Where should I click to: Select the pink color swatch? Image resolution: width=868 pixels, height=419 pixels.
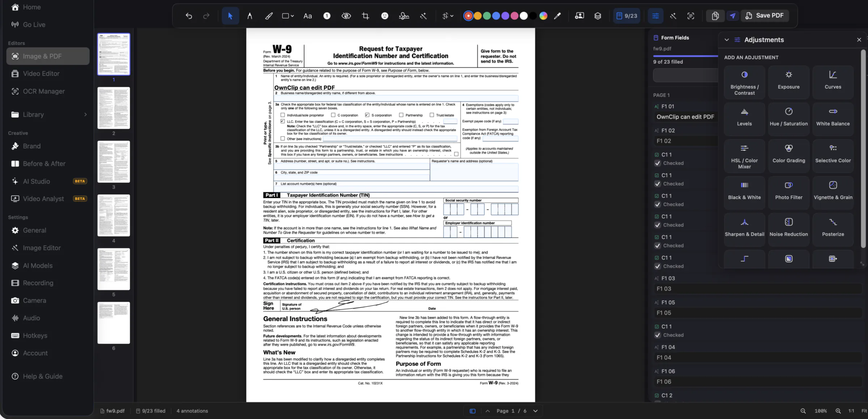pyautogui.click(x=514, y=16)
